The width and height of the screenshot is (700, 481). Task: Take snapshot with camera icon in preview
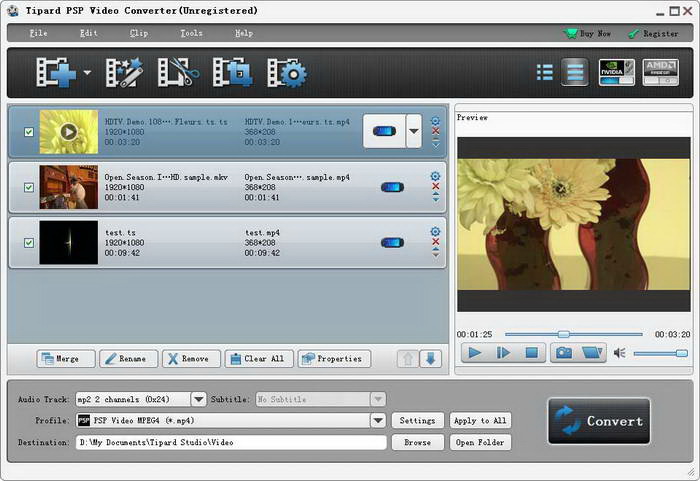pos(563,353)
